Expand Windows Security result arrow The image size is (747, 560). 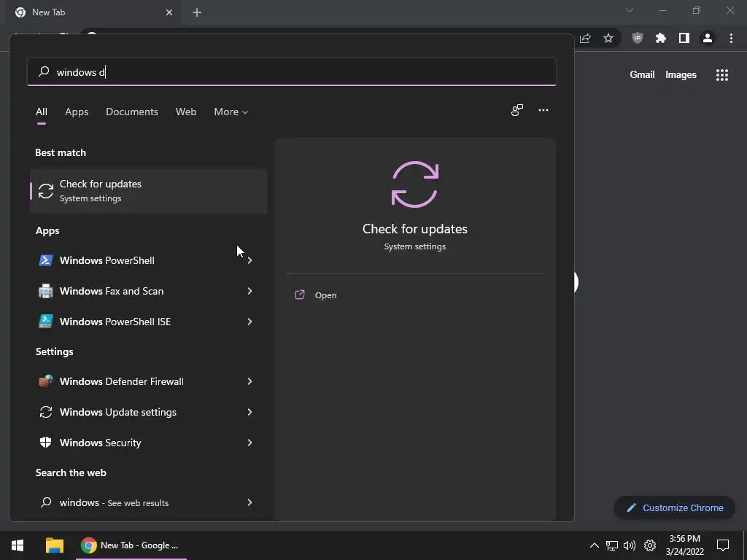(x=249, y=443)
